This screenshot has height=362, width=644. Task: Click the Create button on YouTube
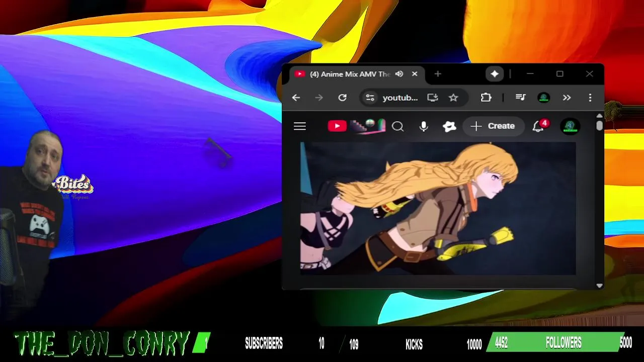(x=493, y=126)
